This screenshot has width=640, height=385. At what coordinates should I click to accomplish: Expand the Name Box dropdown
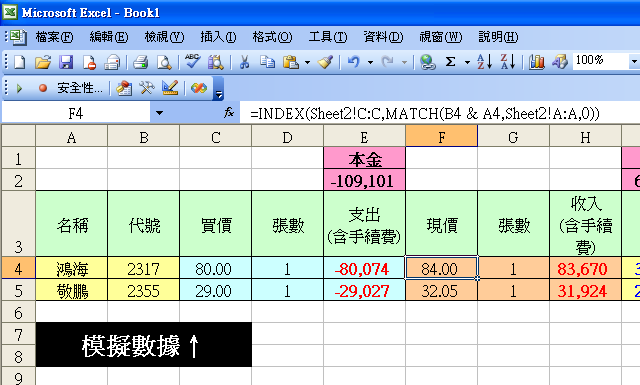coord(159,113)
